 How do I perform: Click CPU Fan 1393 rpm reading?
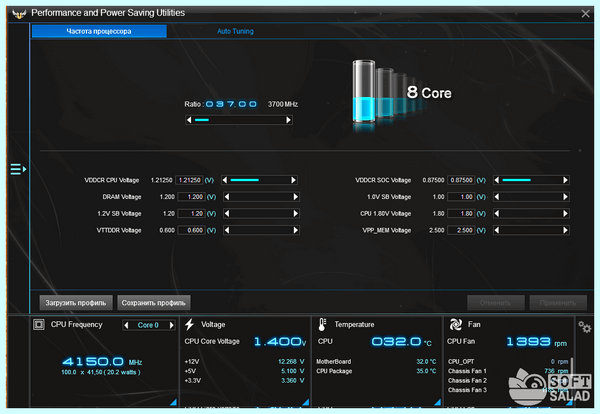point(536,341)
